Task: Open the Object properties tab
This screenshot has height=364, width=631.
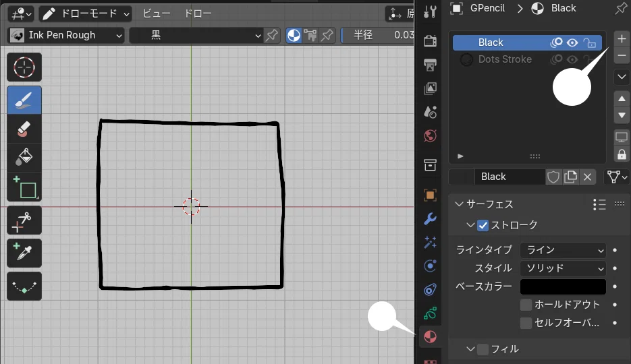Action: point(430,195)
